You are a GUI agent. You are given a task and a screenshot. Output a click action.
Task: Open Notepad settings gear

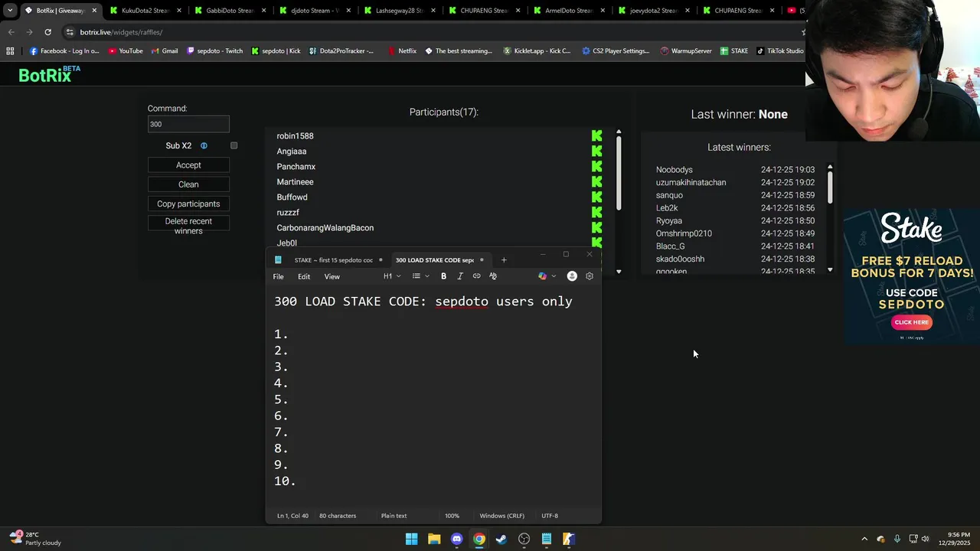[590, 276]
